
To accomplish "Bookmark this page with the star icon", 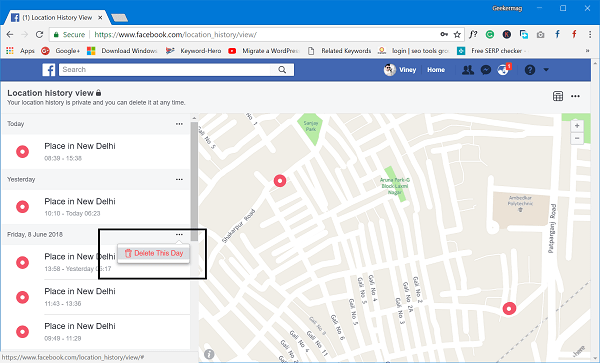I will (457, 34).
